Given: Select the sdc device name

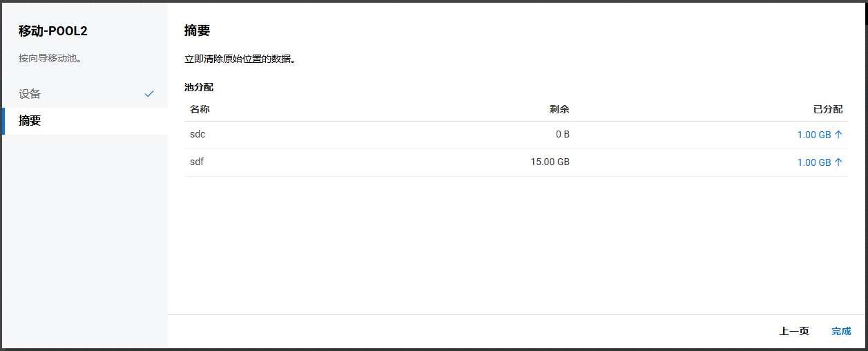Looking at the screenshot, I should pyautogui.click(x=197, y=134).
